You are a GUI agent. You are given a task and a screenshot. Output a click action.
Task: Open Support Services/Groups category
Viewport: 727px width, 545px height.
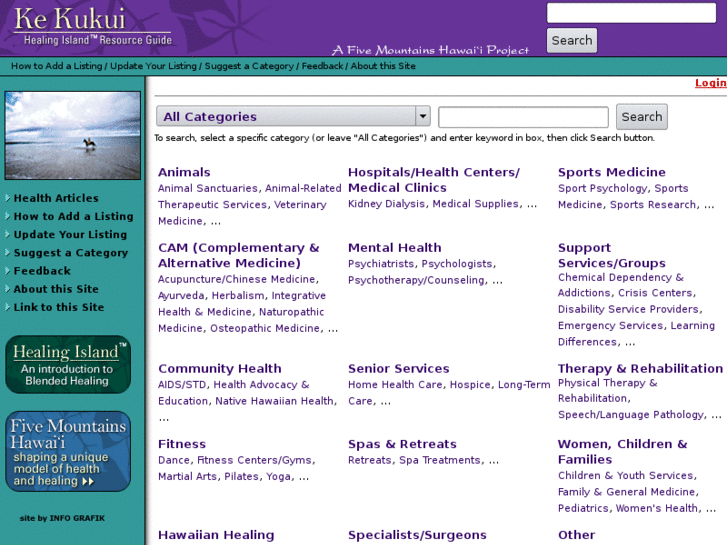612,255
